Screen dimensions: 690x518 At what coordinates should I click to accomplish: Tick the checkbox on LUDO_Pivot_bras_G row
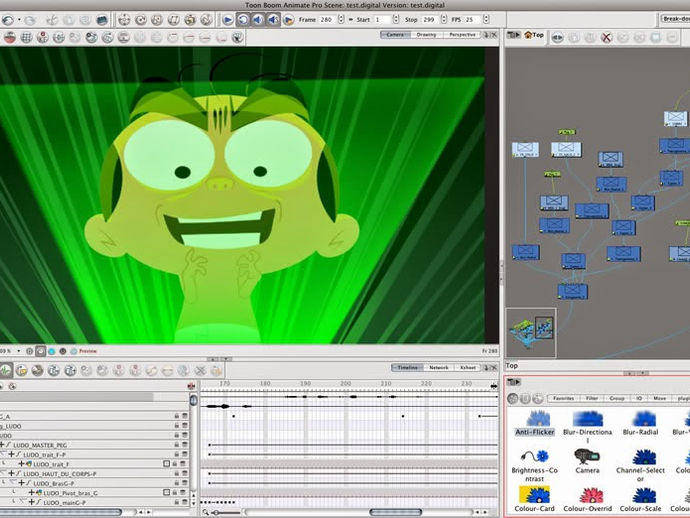[x=166, y=492]
